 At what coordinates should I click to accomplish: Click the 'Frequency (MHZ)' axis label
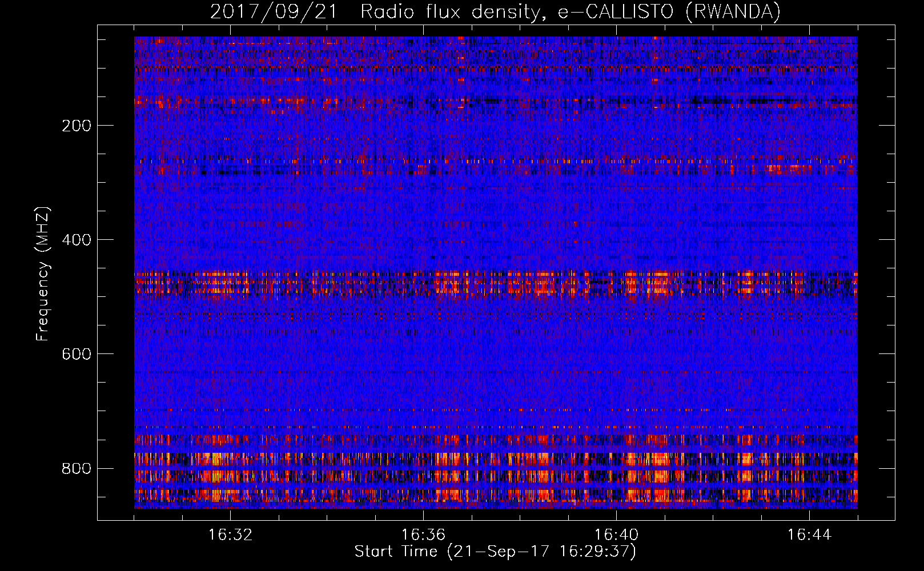(43, 274)
